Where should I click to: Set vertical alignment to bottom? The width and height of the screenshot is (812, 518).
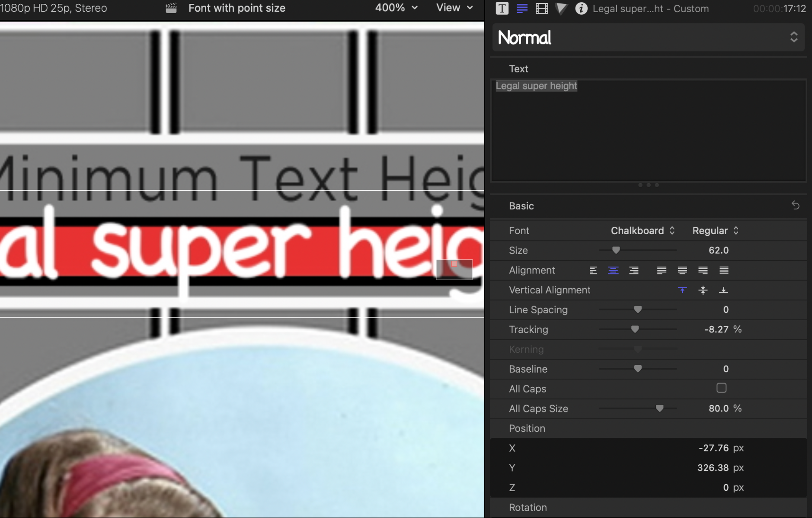723,290
